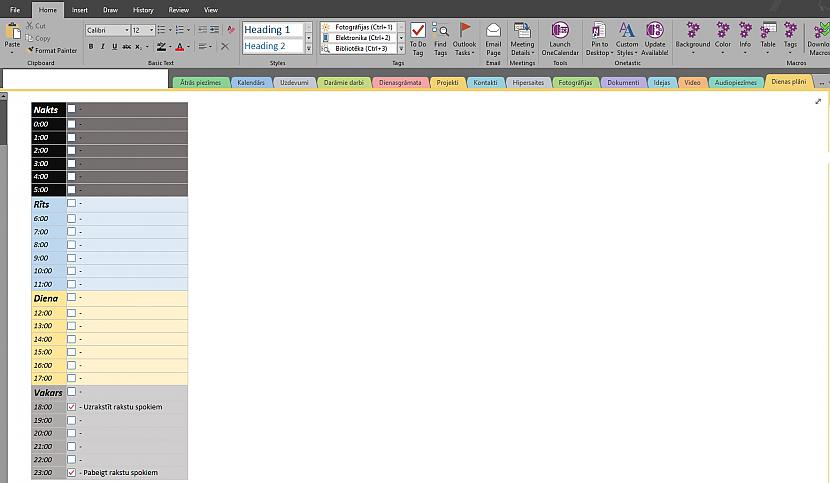Viewport: 830px width, 483px height.
Task: Check the 6:00 row checkbox
Action: click(x=71, y=218)
